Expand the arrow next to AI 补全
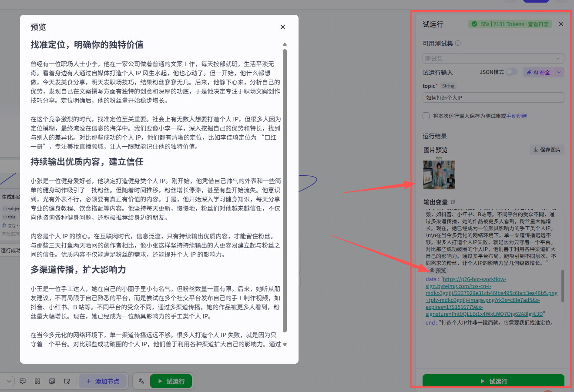 [559, 72]
